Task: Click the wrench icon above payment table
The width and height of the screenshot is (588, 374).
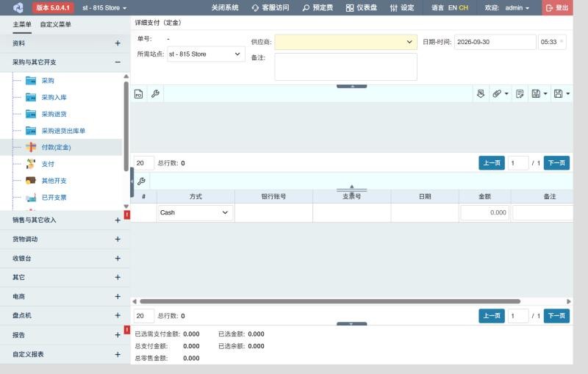Action: click(x=141, y=181)
